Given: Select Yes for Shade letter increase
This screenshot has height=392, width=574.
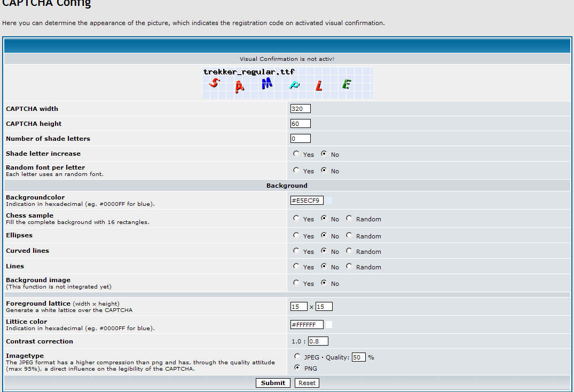Looking at the screenshot, I should (296, 154).
